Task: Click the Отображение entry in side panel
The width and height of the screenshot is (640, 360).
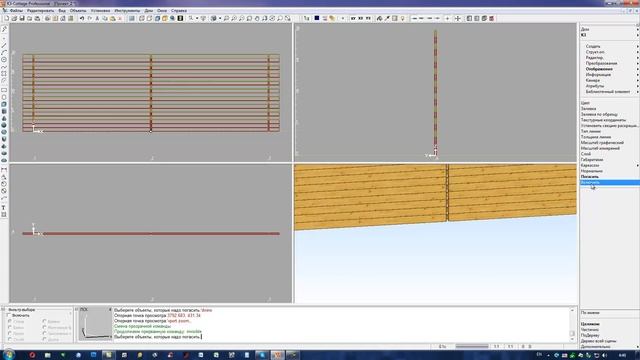Action: tap(599, 69)
